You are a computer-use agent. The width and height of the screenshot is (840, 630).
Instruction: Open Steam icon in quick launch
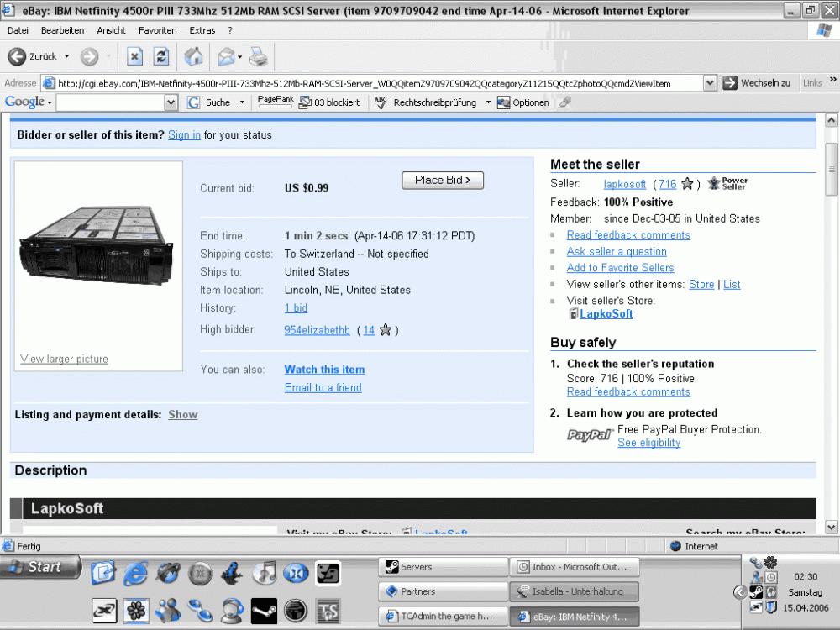click(x=263, y=610)
